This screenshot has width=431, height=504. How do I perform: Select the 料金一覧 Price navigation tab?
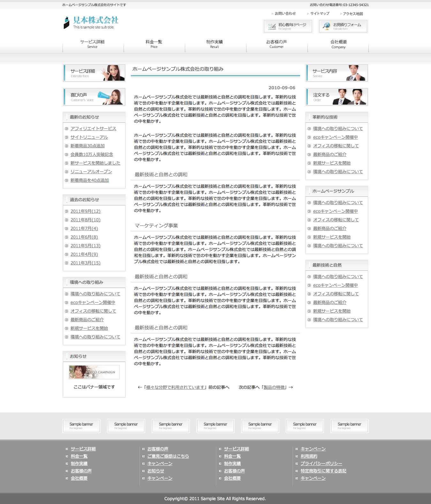[x=154, y=44]
